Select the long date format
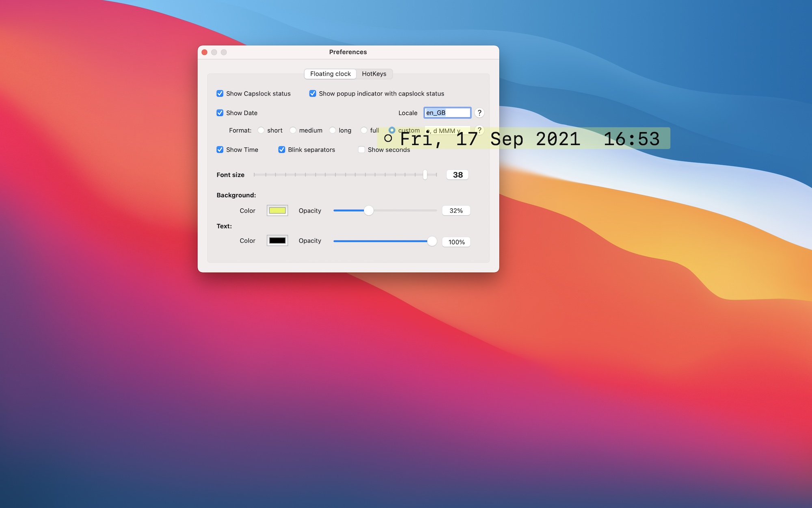Viewport: 812px width, 508px height. click(x=333, y=130)
